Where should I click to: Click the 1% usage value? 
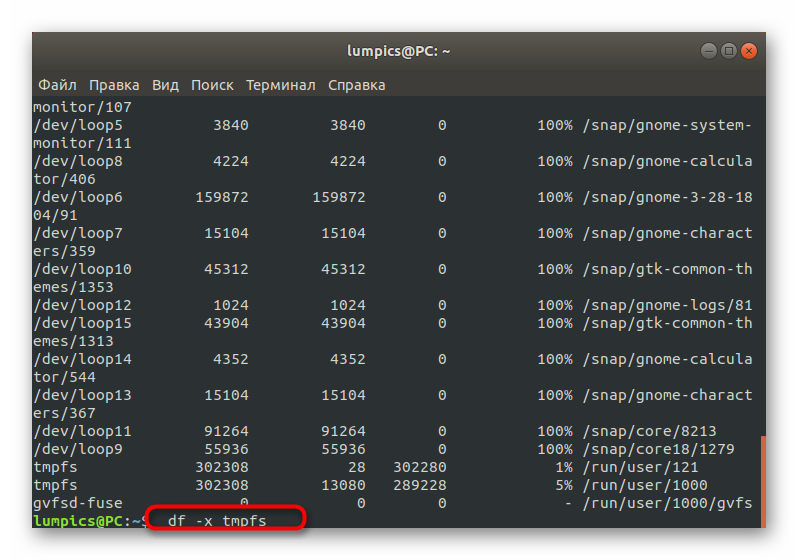click(x=564, y=467)
